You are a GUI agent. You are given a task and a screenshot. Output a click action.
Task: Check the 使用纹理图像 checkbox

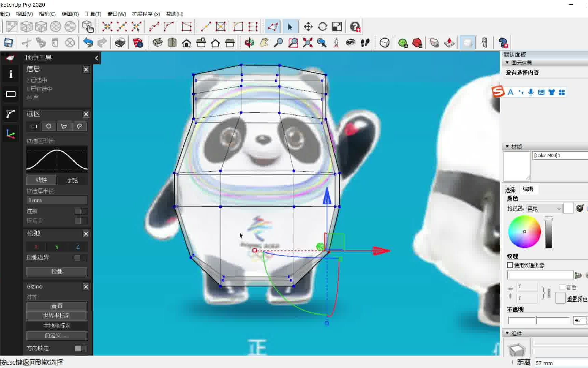coord(510,265)
